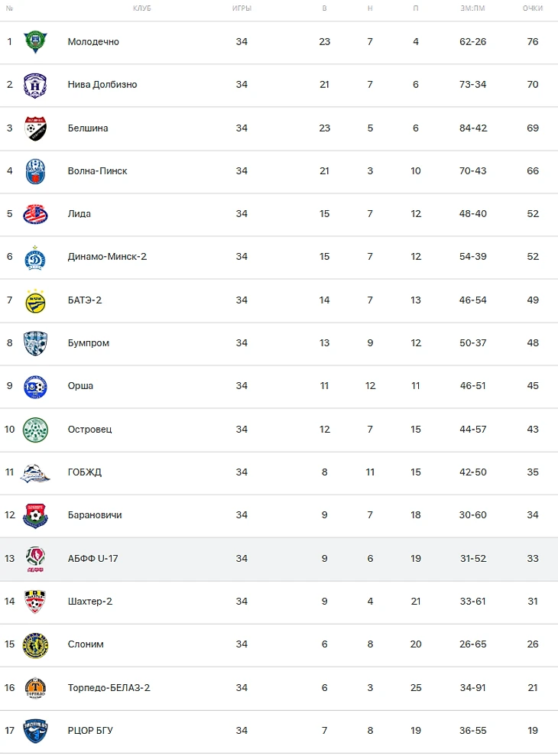Click the Шахтер-2 club emblem
Screen dimensions: 558x756
pyautogui.click(x=35, y=602)
